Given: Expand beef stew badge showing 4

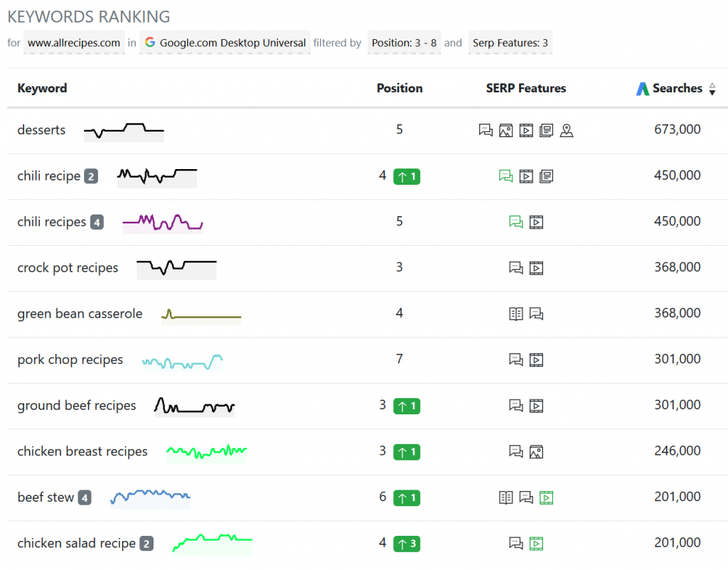Looking at the screenshot, I should [x=85, y=498].
